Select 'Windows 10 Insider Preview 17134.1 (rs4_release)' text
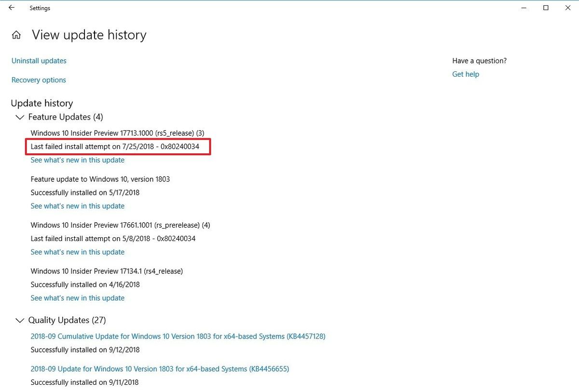This screenshot has width=579, height=392. [107, 271]
